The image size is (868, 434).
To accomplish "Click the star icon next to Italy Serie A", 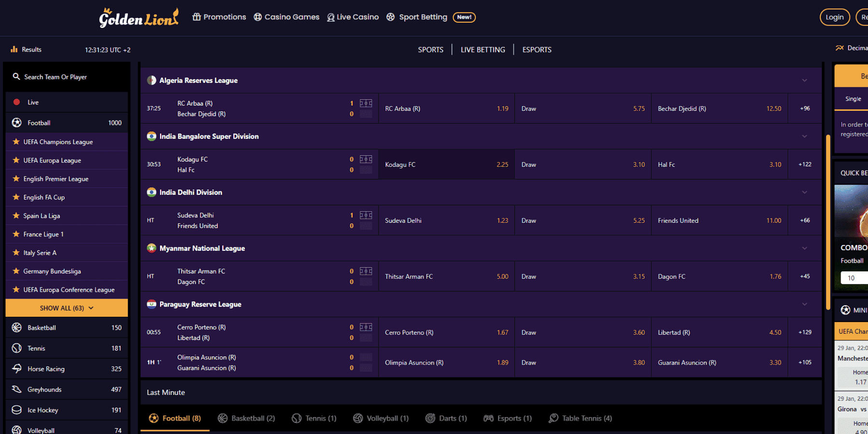I will click(x=16, y=253).
